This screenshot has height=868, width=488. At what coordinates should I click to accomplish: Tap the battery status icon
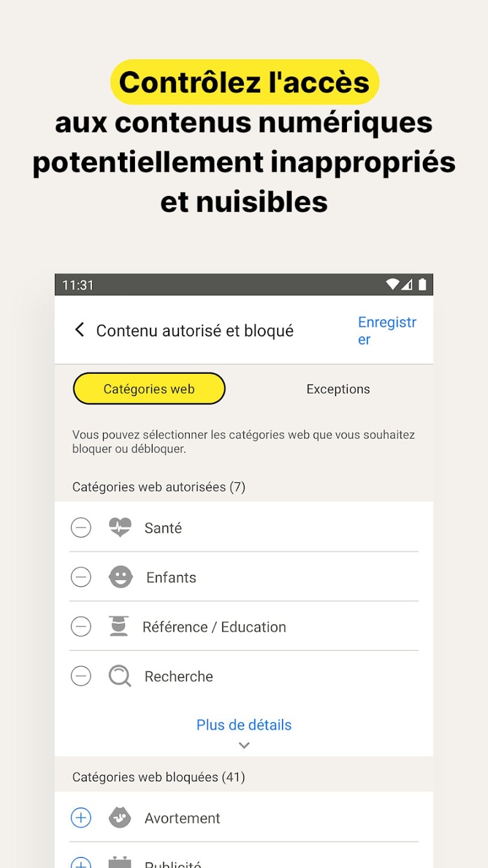[x=422, y=285]
